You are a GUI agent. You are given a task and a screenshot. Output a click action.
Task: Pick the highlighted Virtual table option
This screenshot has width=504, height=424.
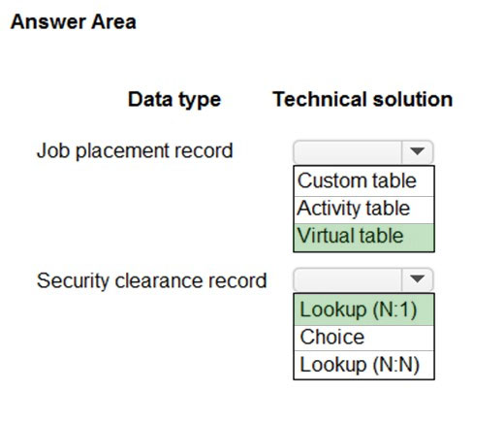[363, 237]
